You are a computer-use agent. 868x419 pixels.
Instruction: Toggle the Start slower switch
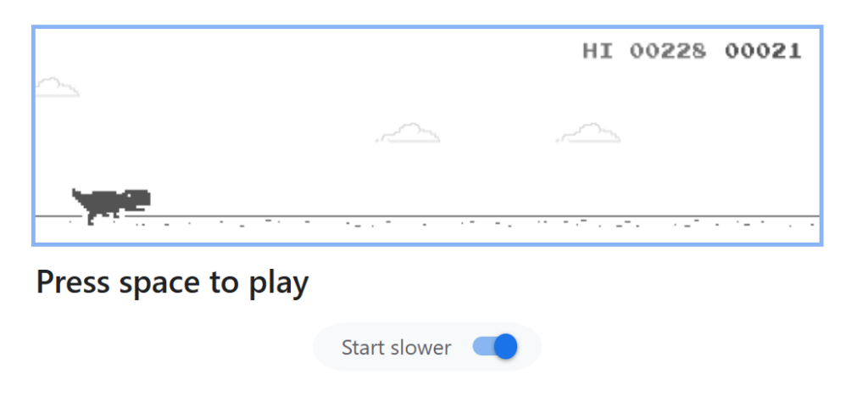coord(495,347)
